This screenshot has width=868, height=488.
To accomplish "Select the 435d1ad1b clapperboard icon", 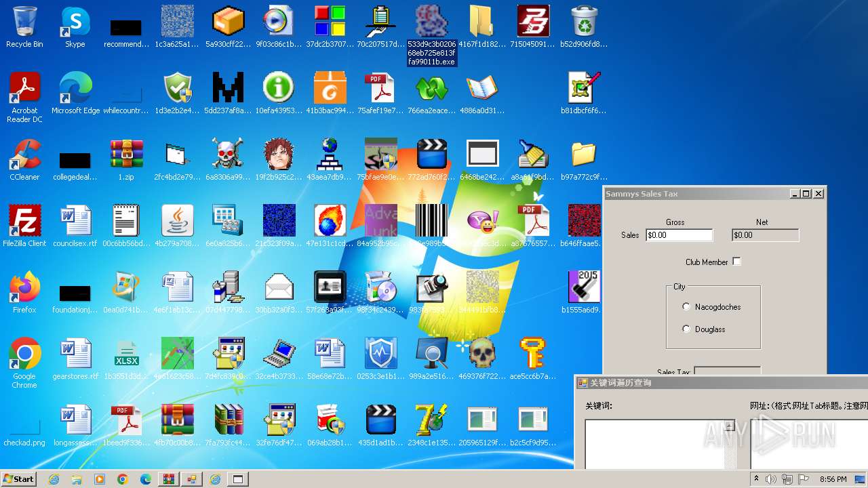I will tap(380, 426).
